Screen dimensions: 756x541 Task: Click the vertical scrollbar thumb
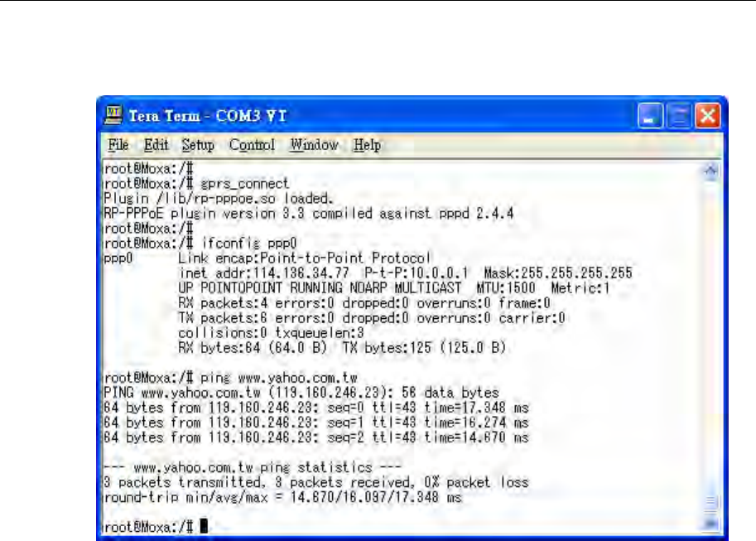710,502
